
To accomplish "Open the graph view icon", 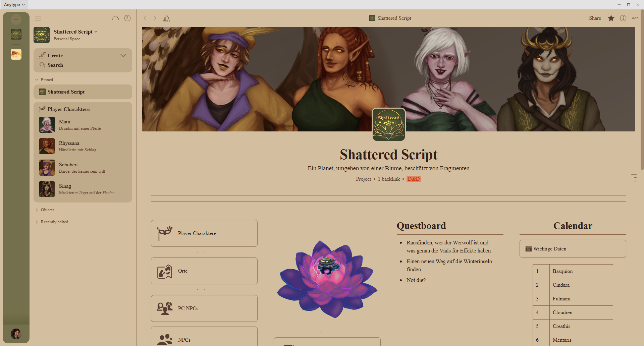I will (167, 18).
